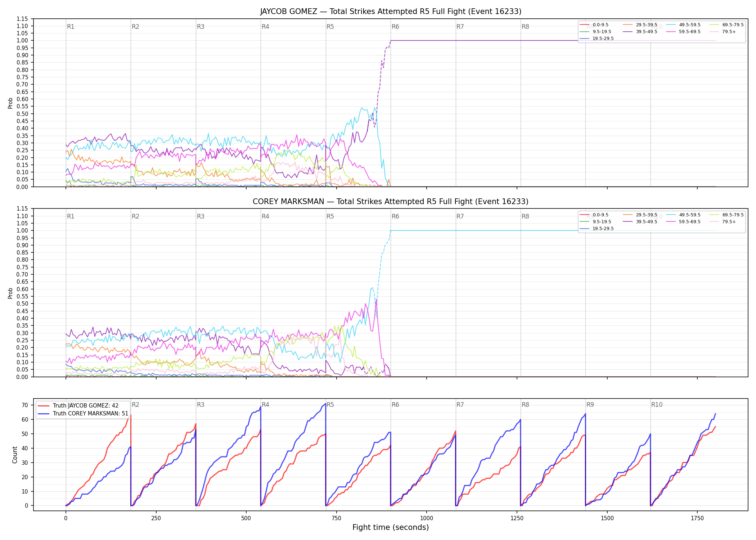
Task: Click the 70 tick on the Count axis
Action: (x=25, y=405)
